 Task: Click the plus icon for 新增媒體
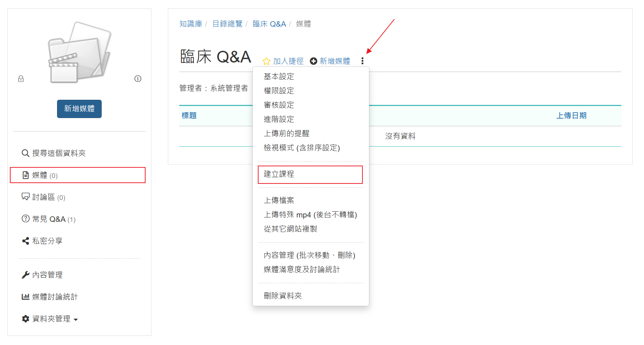tap(313, 61)
